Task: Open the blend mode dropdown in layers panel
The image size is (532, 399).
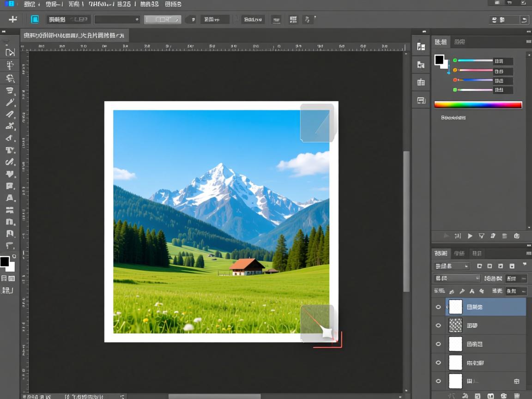Action: (x=457, y=278)
